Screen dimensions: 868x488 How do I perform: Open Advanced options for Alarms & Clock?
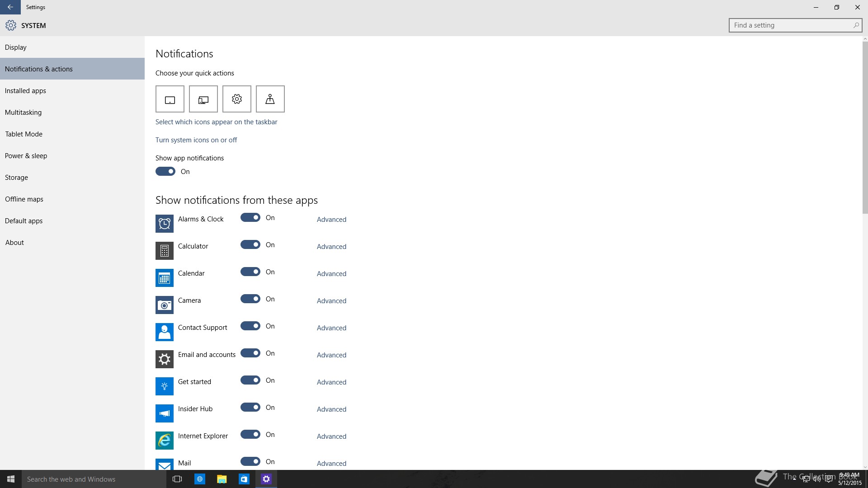coord(331,220)
